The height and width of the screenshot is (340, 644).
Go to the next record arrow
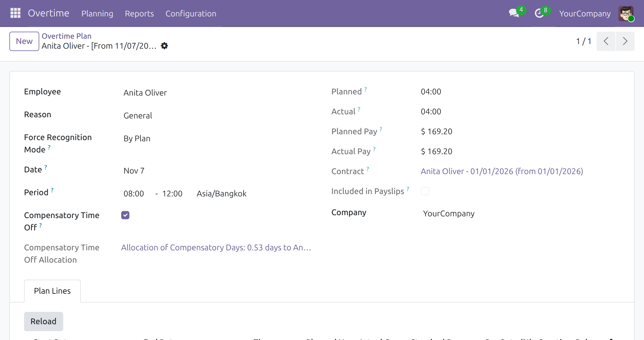625,41
